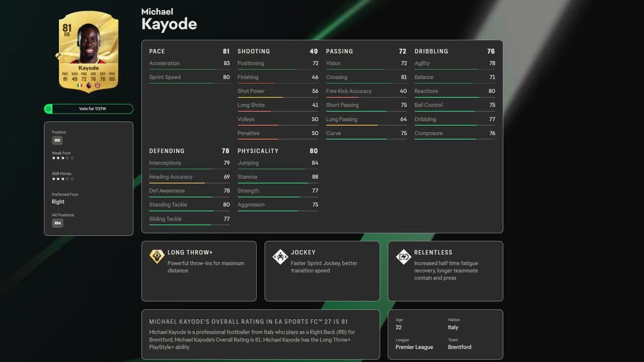
Task: Click the Penalties stat label
Action: click(249, 133)
